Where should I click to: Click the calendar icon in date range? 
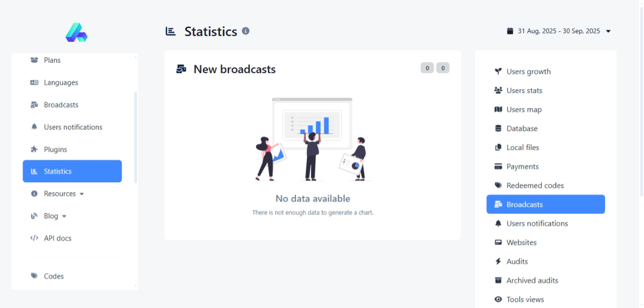pyautogui.click(x=510, y=31)
